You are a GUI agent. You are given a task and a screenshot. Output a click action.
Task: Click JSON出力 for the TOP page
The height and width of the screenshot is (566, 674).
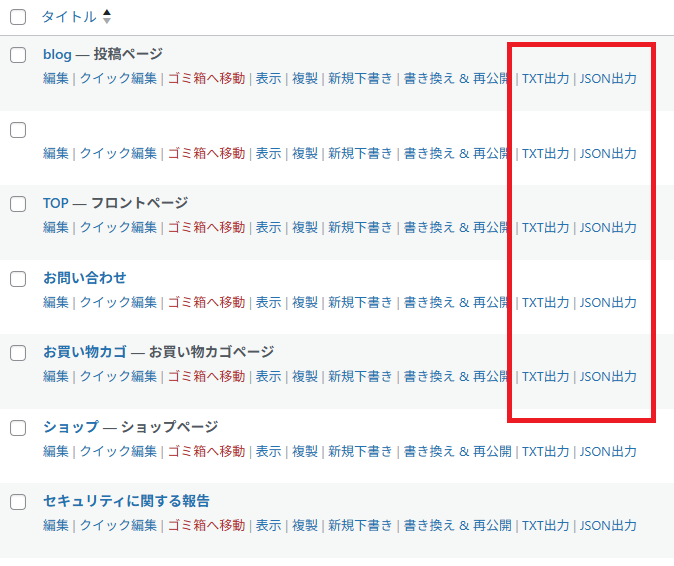coord(608,227)
